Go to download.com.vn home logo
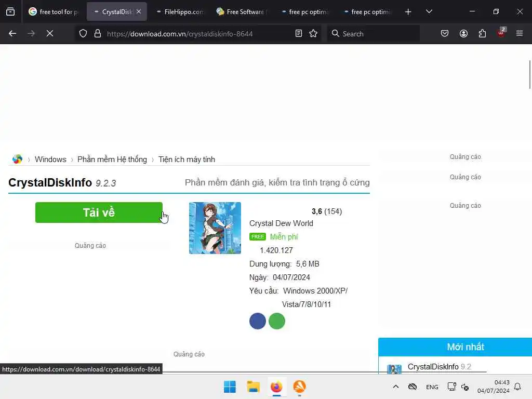532x399 pixels. 17,159
